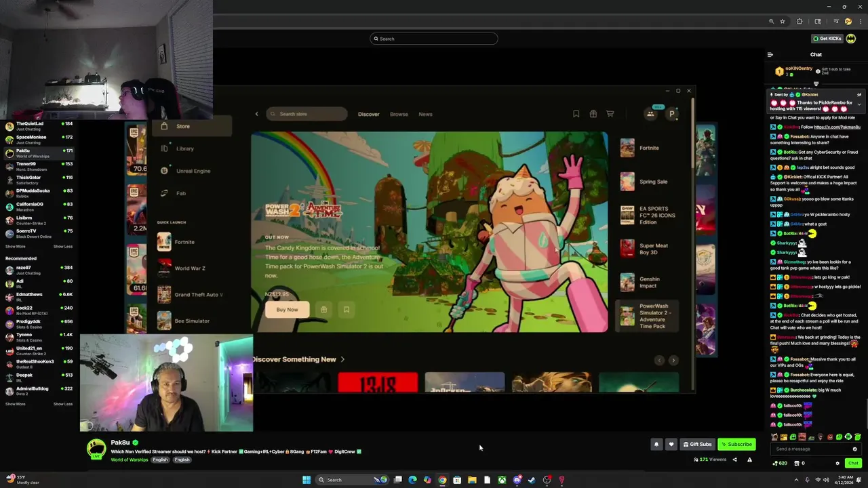Click Show More under the following list
868x488 pixels.
15,247
